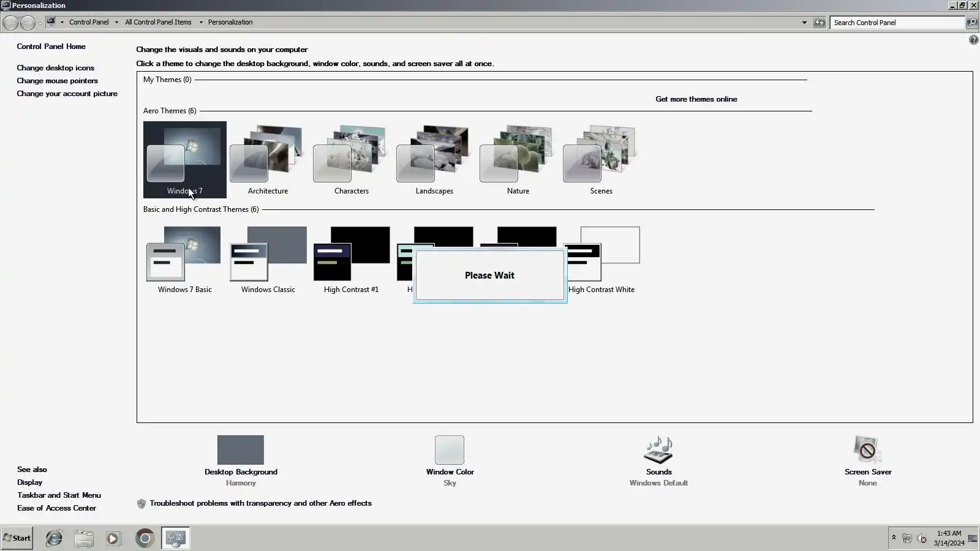Click the Back navigation button
980x551 pixels.
coord(10,23)
